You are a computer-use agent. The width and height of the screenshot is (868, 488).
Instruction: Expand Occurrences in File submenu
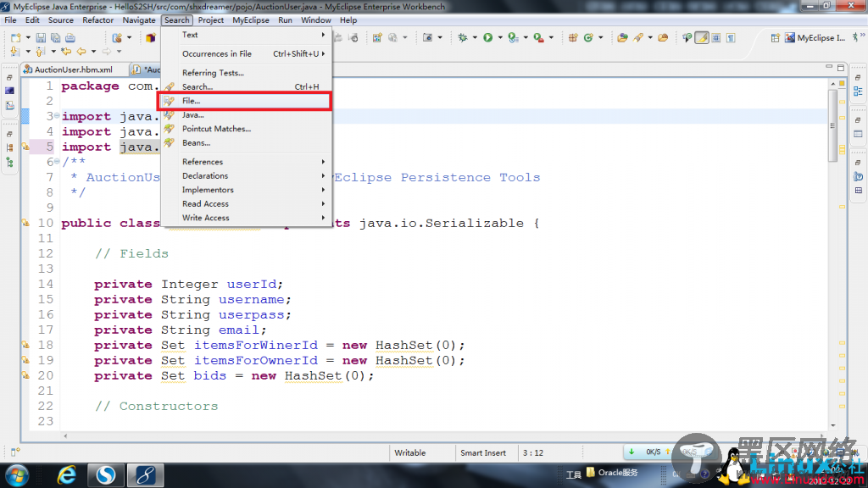(247, 53)
